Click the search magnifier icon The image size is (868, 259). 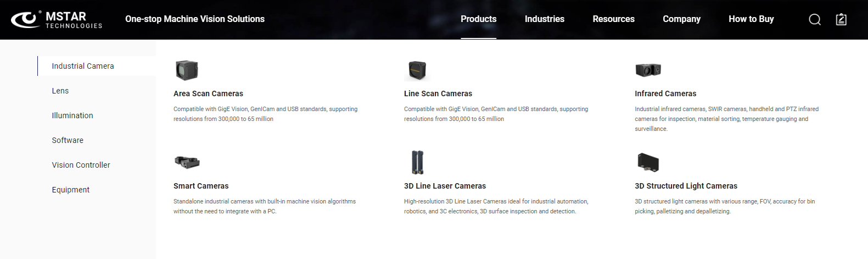click(x=815, y=20)
